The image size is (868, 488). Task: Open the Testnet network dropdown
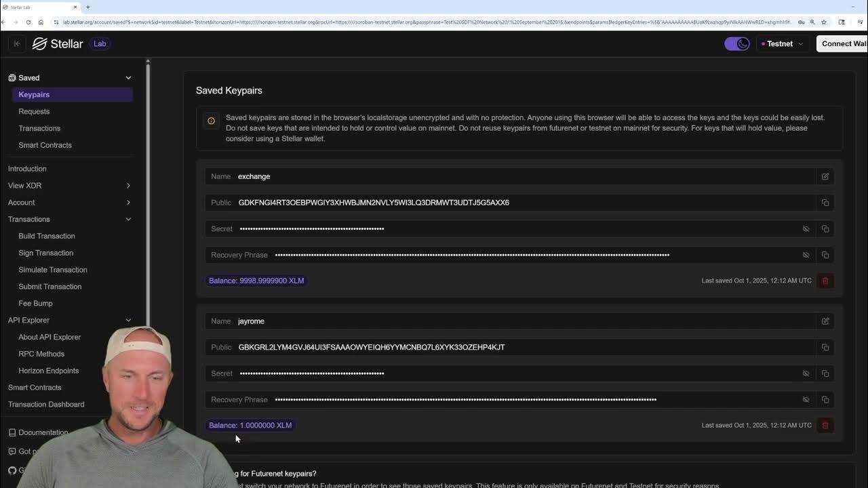(x=782, y=43)
